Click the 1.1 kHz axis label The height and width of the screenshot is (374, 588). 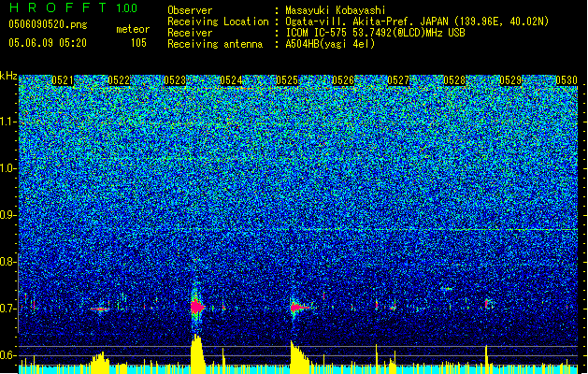point(7,122)
